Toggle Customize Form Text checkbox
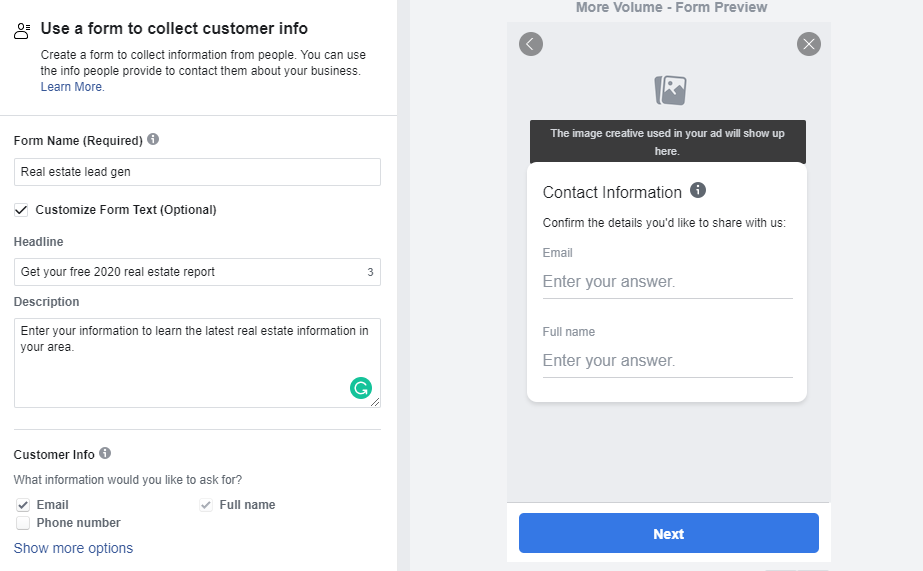 [21, 210]
